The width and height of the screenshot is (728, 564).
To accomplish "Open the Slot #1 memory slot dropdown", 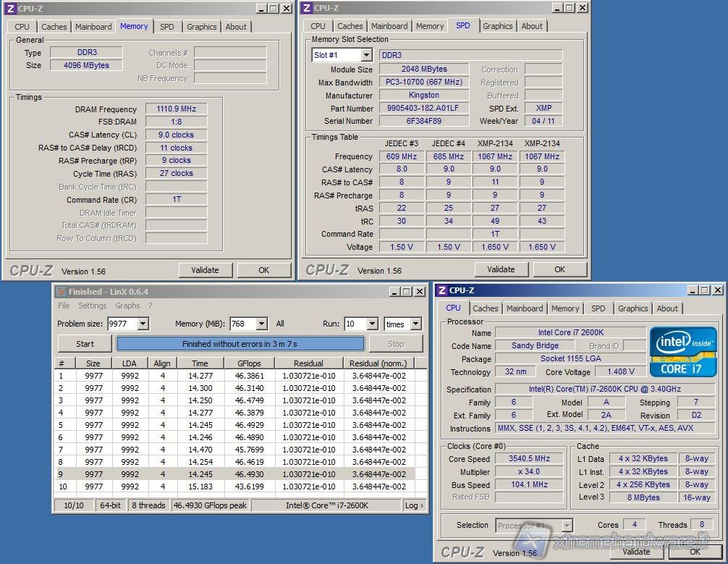I will coord(365,56).
